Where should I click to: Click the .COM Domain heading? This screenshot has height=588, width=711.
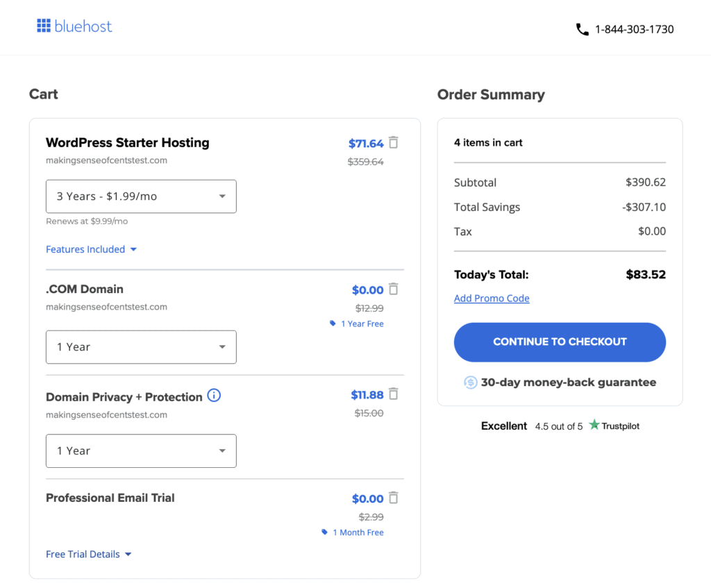[84, 289]
